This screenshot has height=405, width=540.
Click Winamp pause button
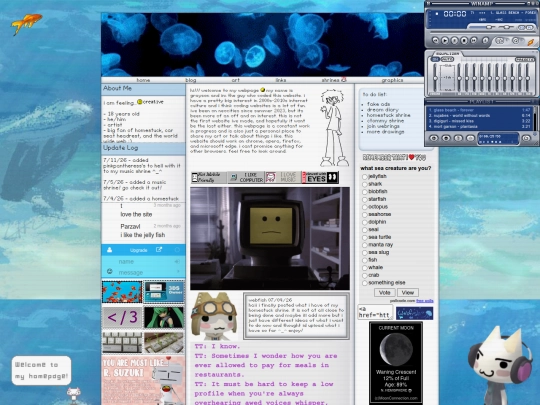[x=455, y=41]
